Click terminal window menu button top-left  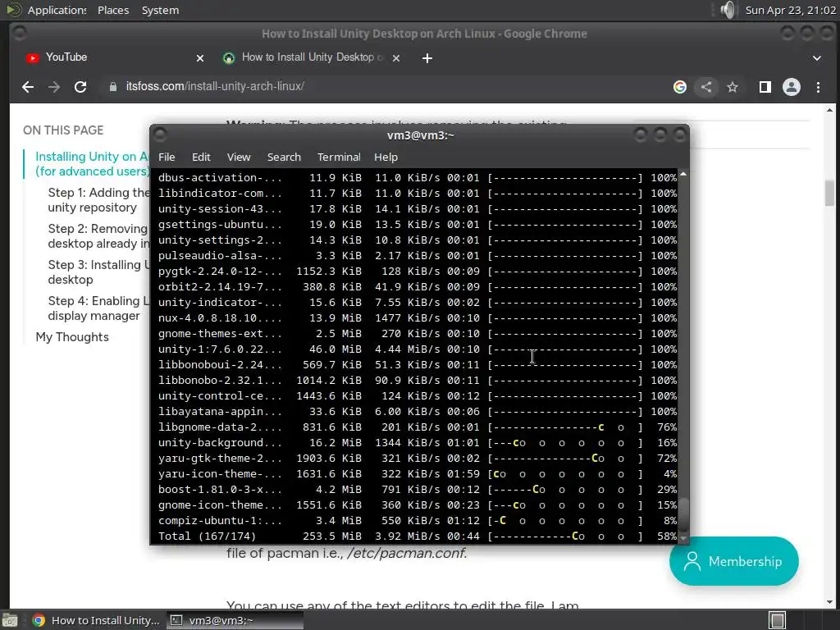point(160,135)
